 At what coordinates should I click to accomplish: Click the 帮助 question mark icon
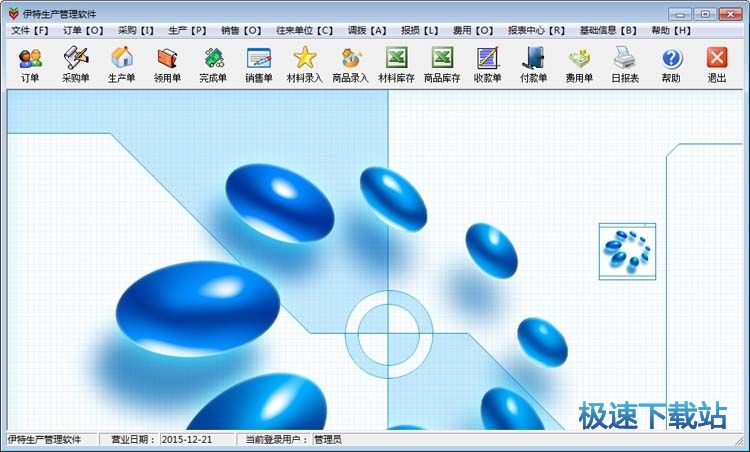coord(671,65)
